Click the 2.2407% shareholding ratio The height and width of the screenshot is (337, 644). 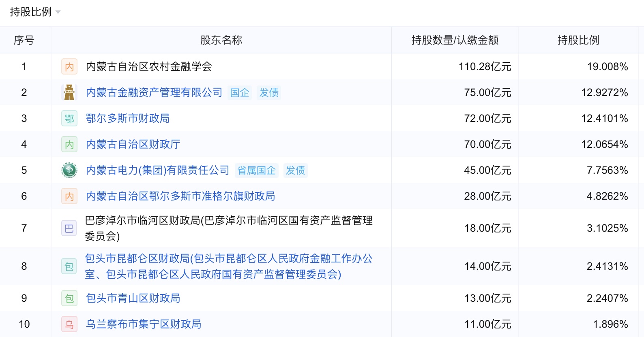point(608,298)
